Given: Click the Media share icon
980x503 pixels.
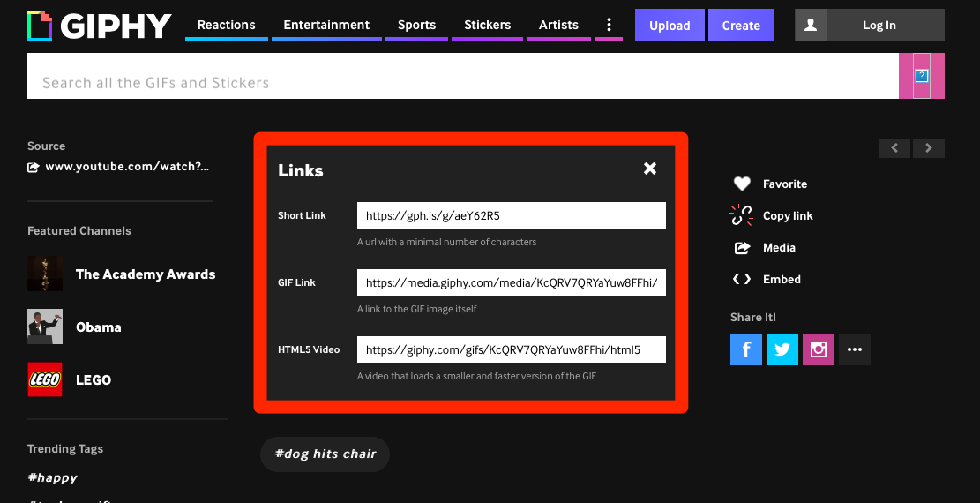Looking at the screenshot, I should 742,248.
